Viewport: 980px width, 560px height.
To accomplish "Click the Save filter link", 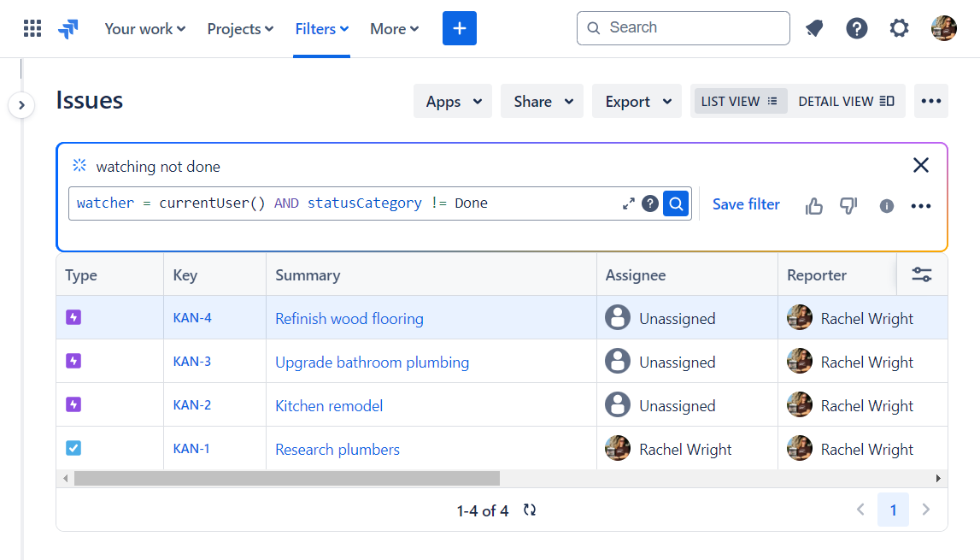I will coord(746,203).
